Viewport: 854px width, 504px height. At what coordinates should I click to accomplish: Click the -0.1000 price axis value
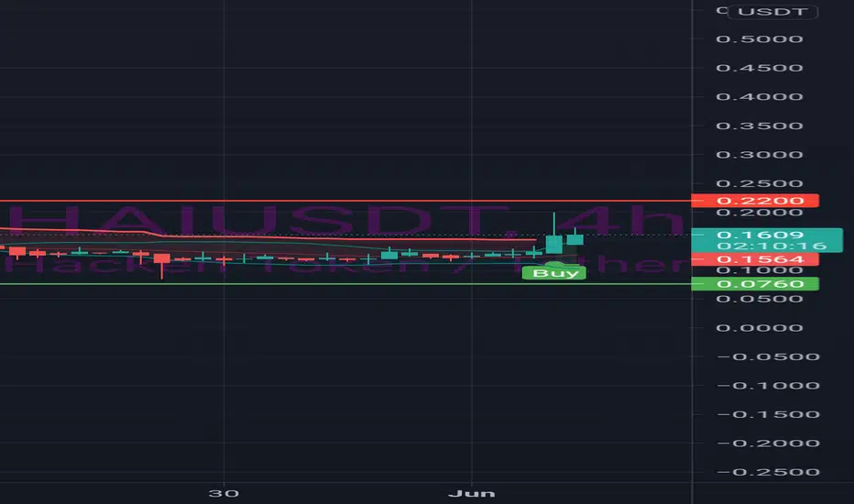tap(768, 386)
